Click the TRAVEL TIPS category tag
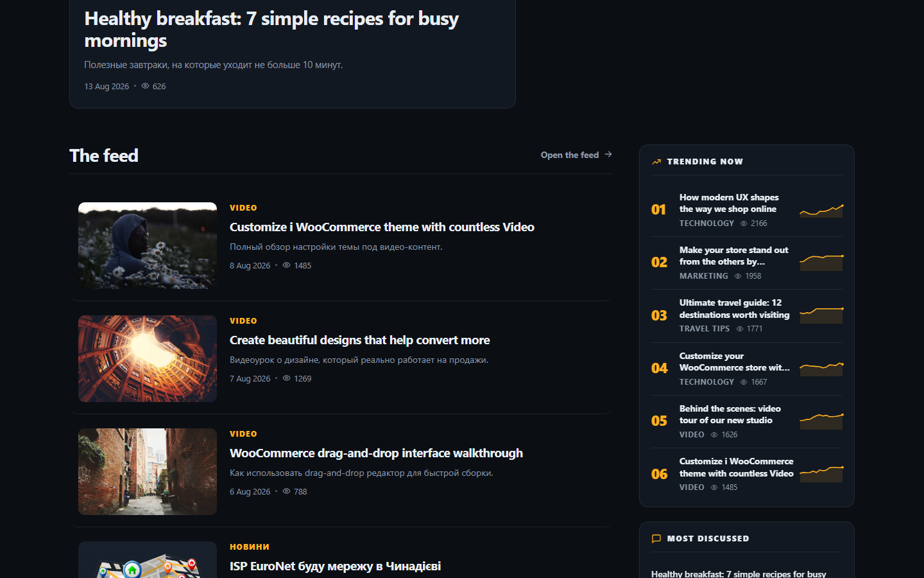924x578 pixels. point(705,329)
